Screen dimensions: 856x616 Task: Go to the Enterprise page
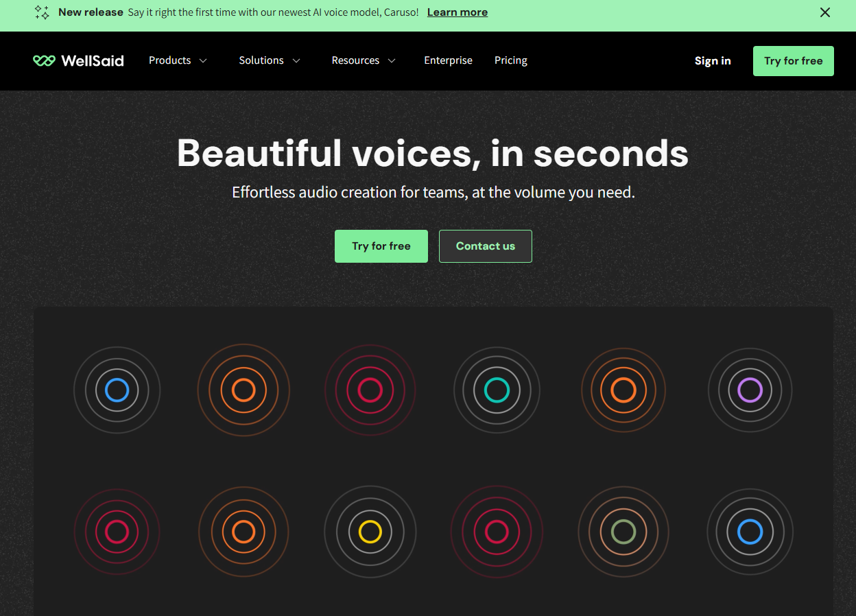[448, 60]
